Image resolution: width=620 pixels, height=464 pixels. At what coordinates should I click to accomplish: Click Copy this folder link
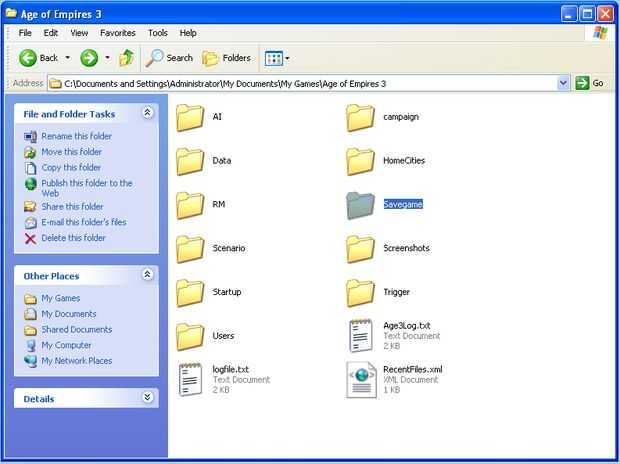[x=71, y=168]
